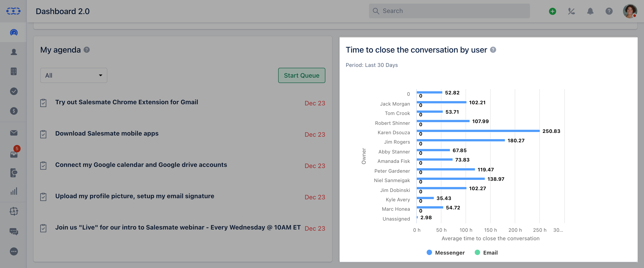This screenshot has width=644, height=268.
Task: Click Amanada Fisk owner label
Action: pyautogui.click(x=394, y=161)
